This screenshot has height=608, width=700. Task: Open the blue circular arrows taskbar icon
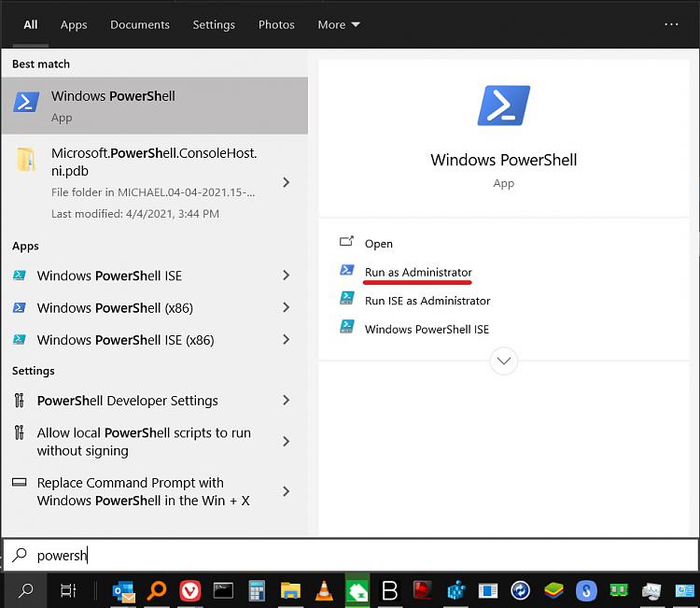(521, 591)
